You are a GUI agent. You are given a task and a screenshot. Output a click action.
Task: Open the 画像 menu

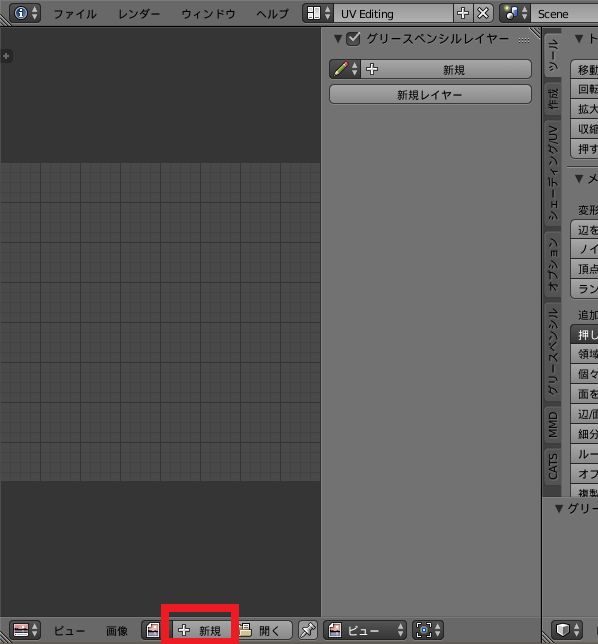(117, 630)
